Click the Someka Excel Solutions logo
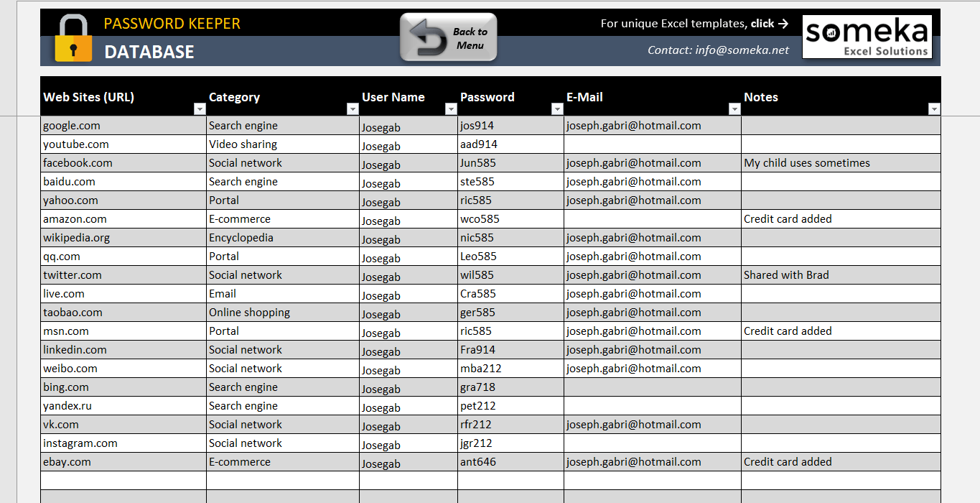980x503 pixels. click(x=867, y=36)
